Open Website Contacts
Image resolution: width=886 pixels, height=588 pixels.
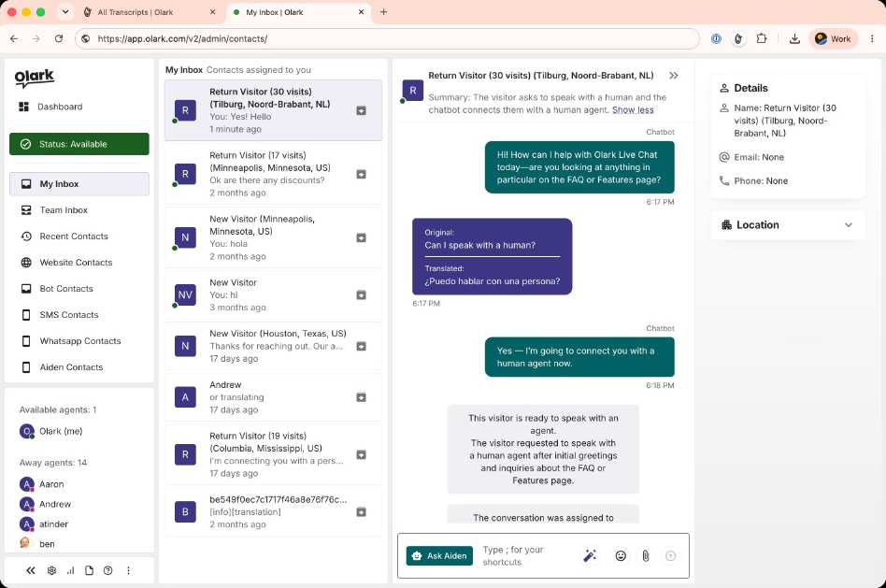coord(76,263)
